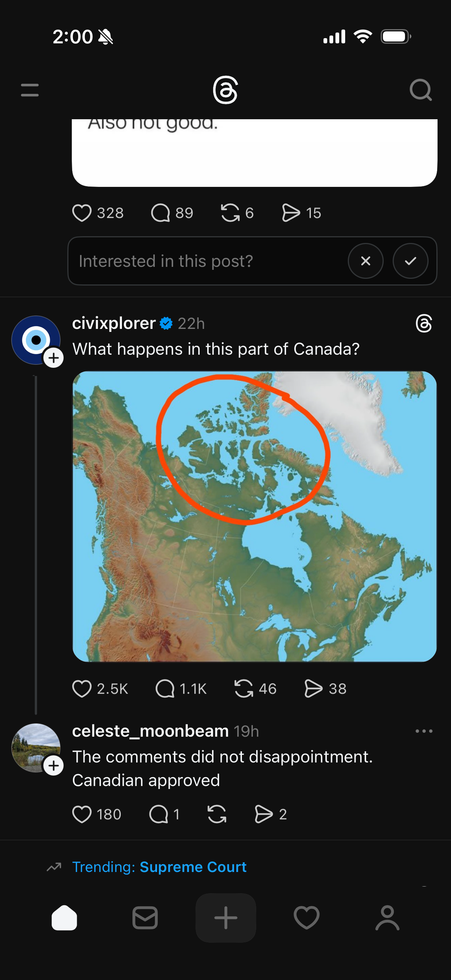Viewport: 451px width, 980px height.
Task: Open the messages inbox tab
Action: 145,918
